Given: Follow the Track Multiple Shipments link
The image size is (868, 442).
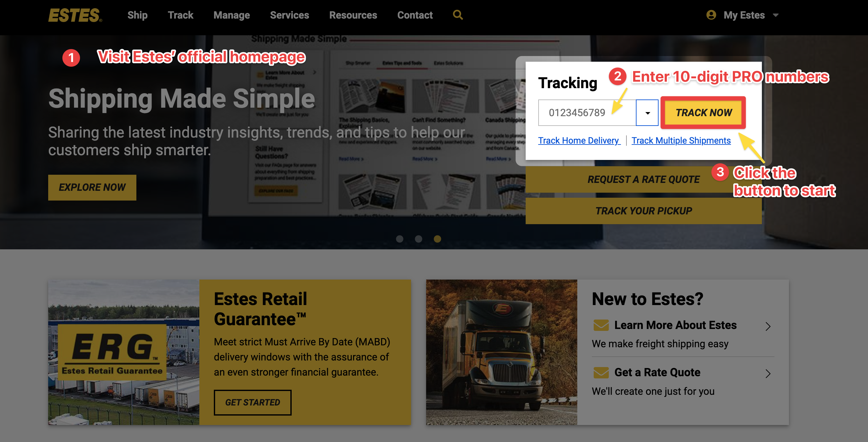Looking at the screenshot, I should 681,140.
